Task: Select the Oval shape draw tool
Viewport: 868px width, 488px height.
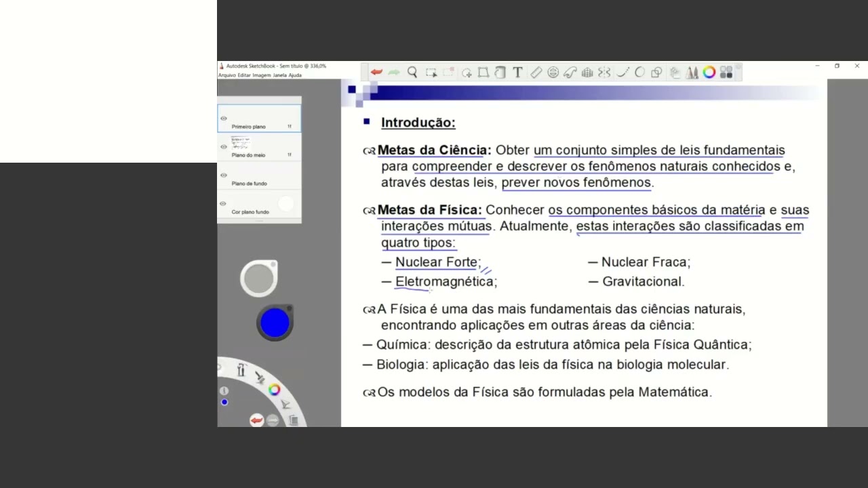Action: click(x=639, y=73)
